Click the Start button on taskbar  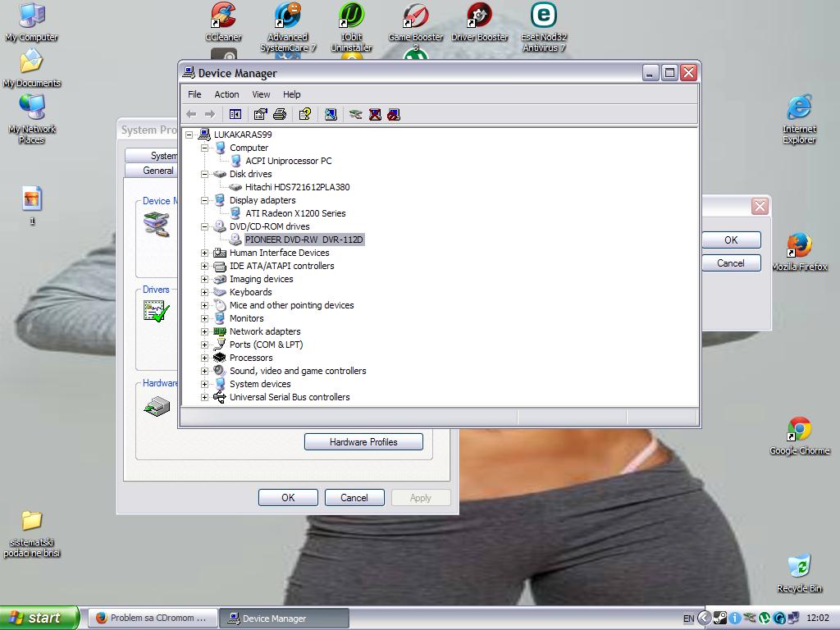click(x=39, y=618)
